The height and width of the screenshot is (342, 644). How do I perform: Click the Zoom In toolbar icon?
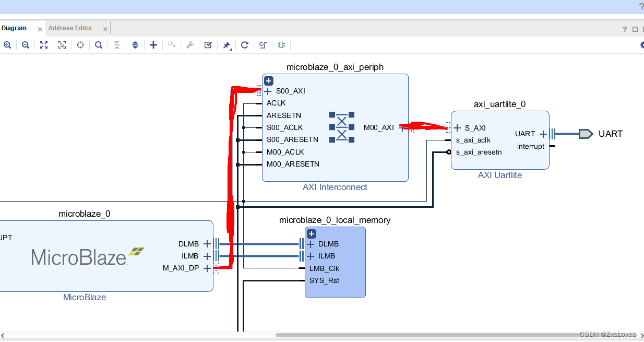7,45
